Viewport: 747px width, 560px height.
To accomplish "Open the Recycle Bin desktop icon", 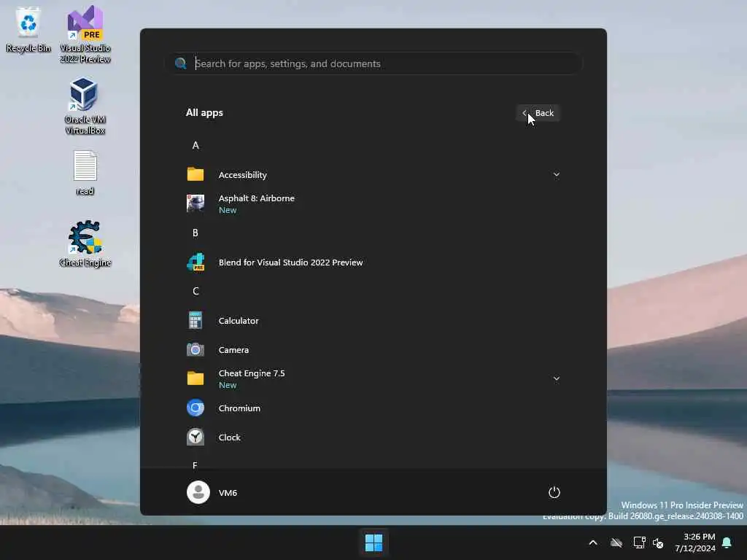I will click(28, 29).
